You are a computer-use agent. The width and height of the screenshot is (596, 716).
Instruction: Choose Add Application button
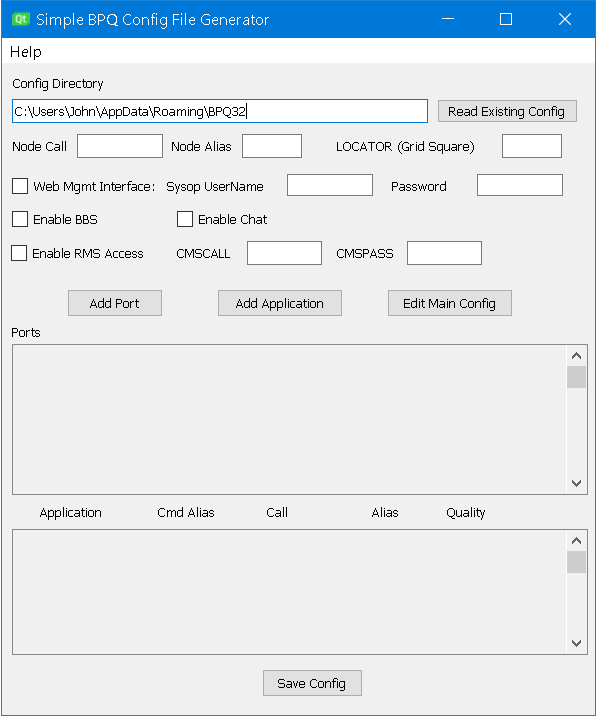[x=280, y=303]
